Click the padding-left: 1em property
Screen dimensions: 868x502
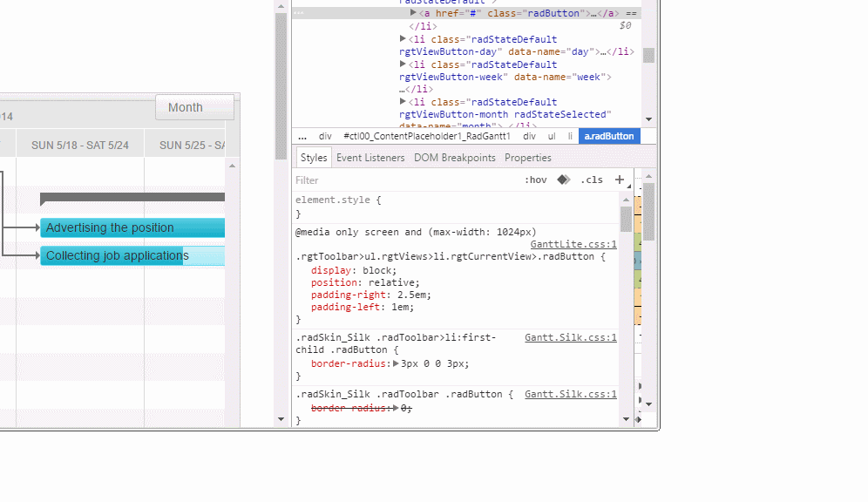[362, 307]
